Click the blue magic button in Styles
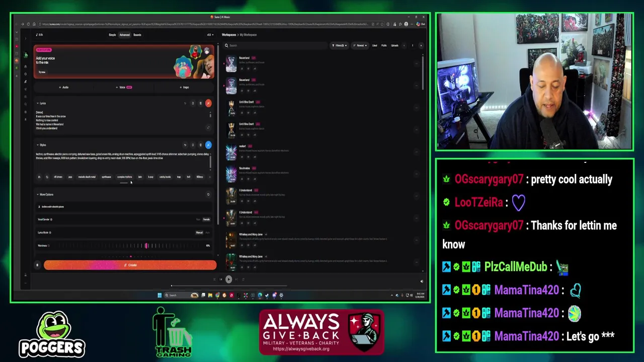Screen dimensions: 644x362 pyautogui.click(x=208, y=145)
